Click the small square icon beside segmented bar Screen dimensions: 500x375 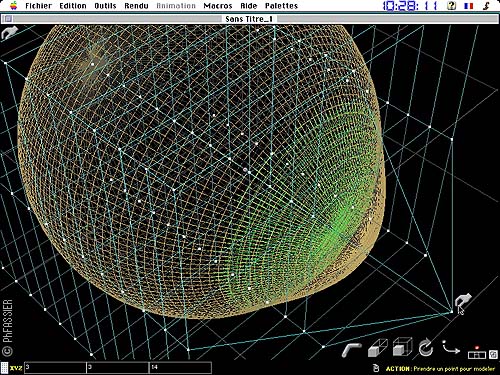[x=493, y=354]
